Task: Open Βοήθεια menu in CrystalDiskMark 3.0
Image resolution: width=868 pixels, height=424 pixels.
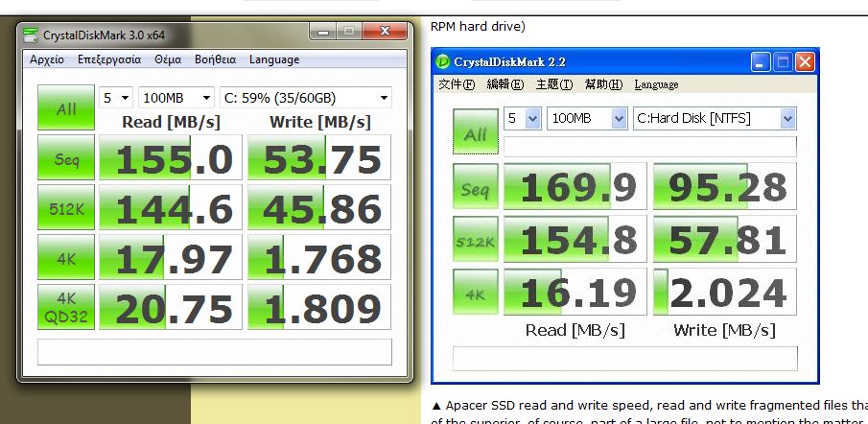Action: pyautogui.click(x=216, y=59)
